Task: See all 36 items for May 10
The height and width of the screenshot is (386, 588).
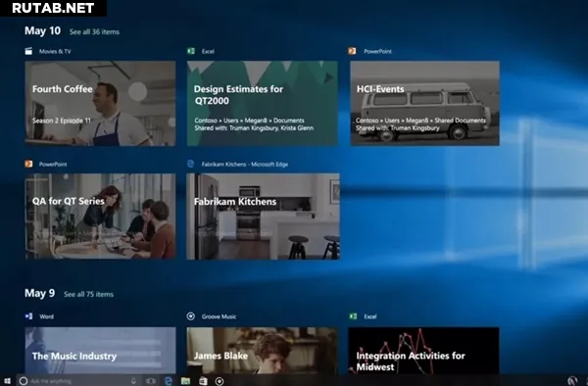Action: click(94, 32)
